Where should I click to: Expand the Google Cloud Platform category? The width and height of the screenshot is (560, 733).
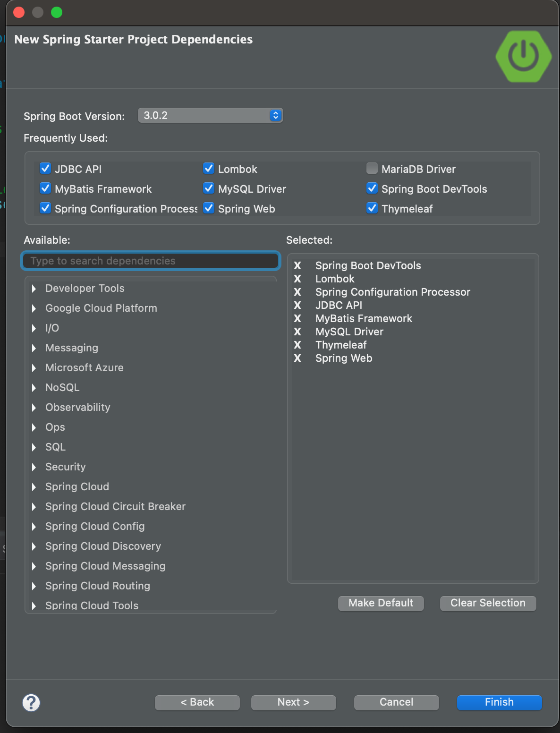34,308
